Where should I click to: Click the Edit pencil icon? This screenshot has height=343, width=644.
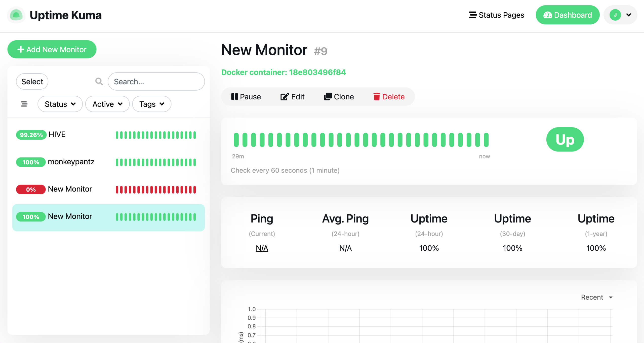[285, 97]
